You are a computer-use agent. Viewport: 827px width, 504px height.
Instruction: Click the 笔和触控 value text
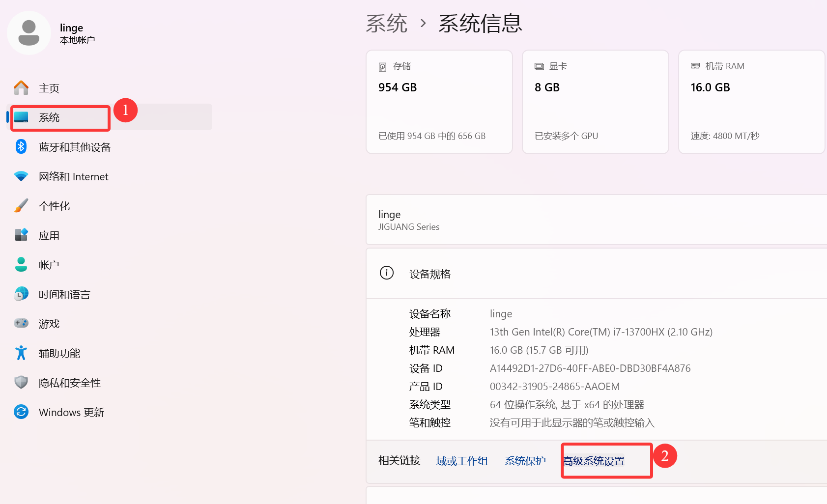[x=572, y=423]
